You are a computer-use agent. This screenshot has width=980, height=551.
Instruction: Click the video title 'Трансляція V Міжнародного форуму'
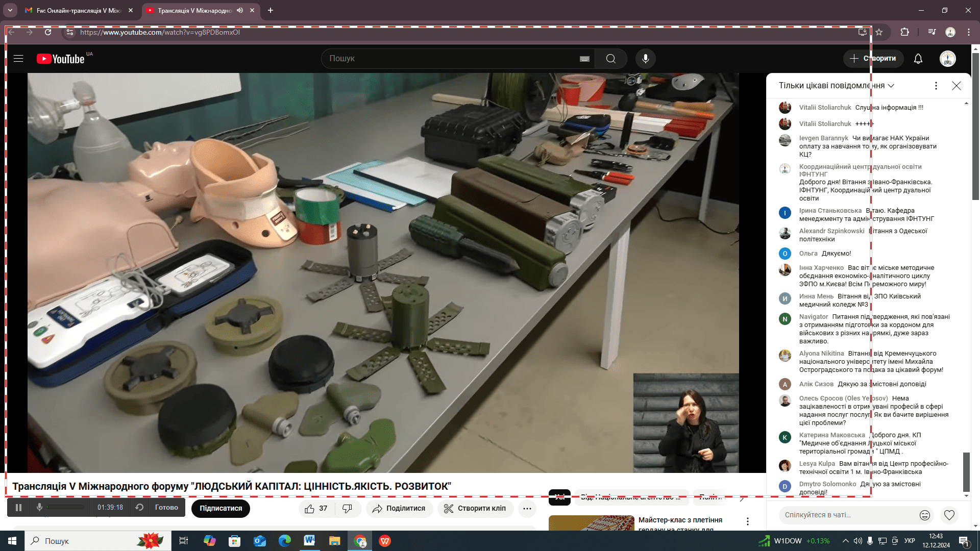tap(232, 486)
